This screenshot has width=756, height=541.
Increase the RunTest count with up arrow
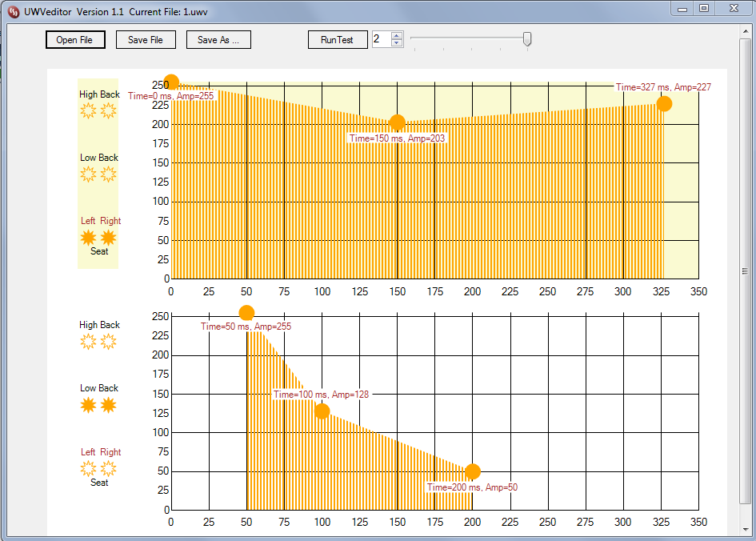click(397, 36)
